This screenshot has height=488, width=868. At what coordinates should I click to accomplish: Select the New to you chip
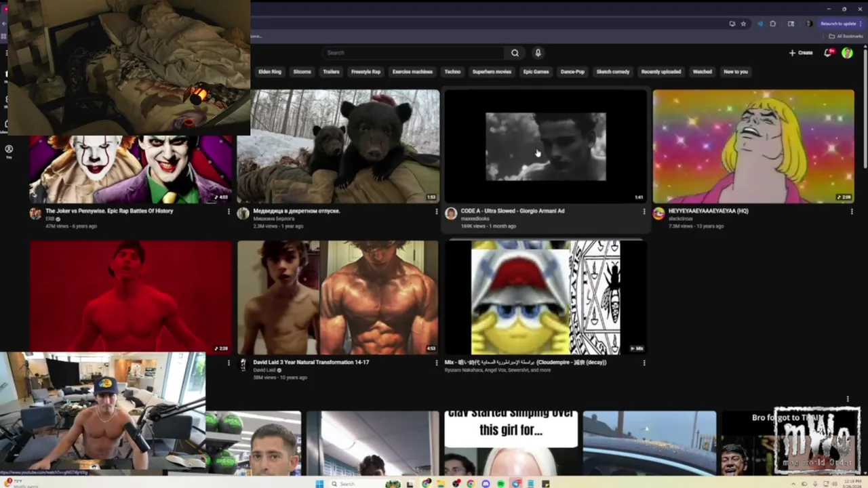(x=736, y=72)
